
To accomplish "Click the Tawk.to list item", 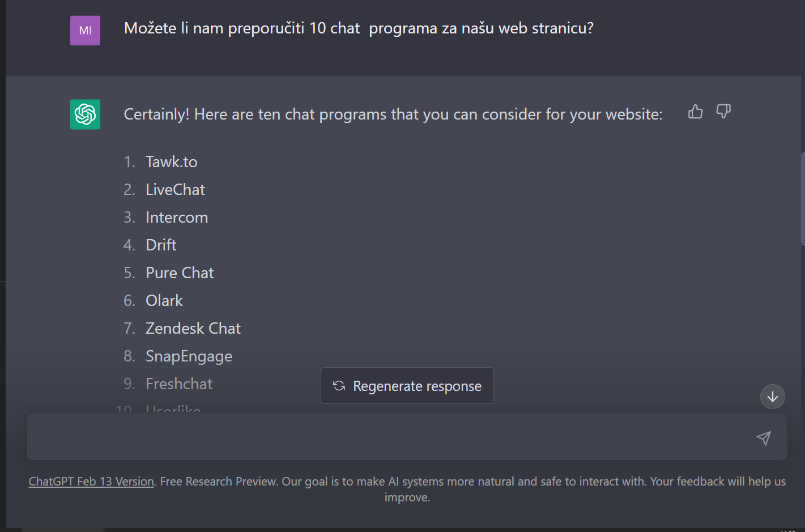I will tap(171, 162).
